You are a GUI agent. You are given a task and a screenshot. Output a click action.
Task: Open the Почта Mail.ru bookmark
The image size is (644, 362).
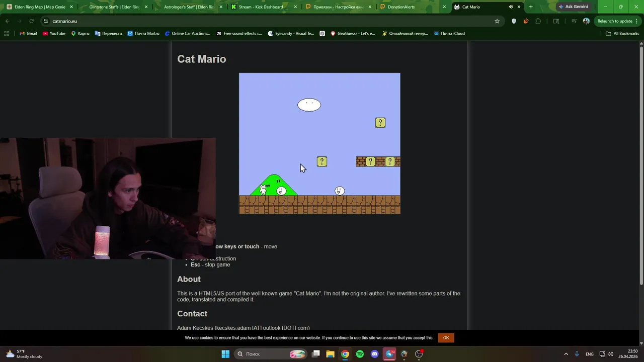click(x=143, y=33)
